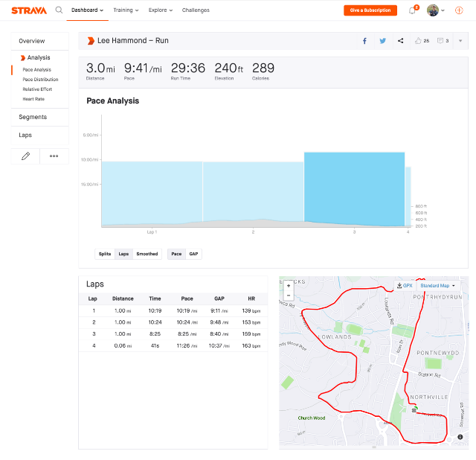This screenshot has height=460, width=476.
Task: Click the GAP column header
Action: coord(219,298)
